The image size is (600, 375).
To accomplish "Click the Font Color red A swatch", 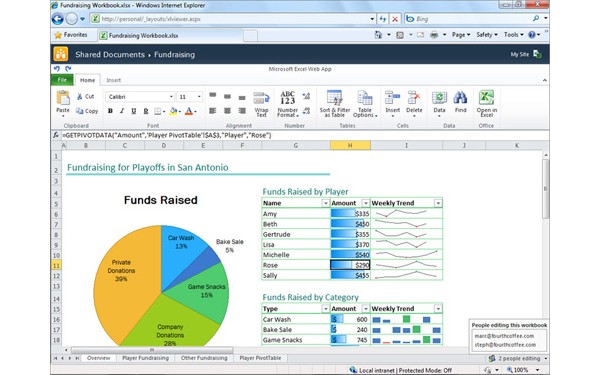I will [x=189, y=111].
